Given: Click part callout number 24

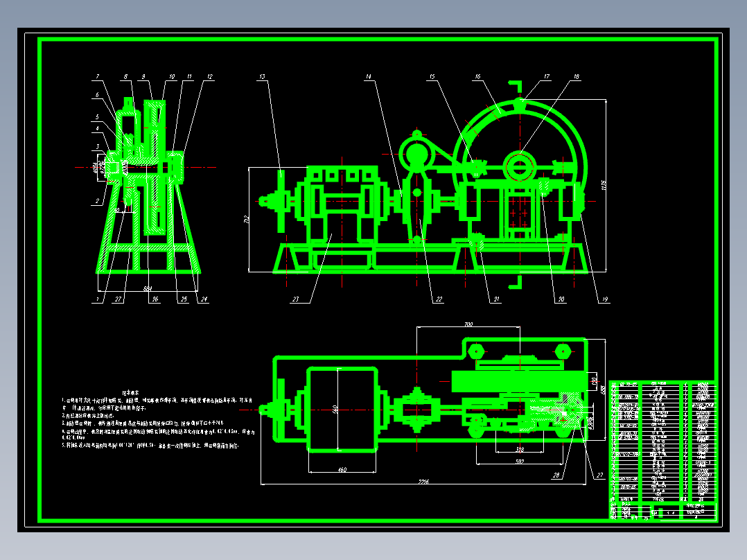Looking at the screenshot, I should point(204,299).
